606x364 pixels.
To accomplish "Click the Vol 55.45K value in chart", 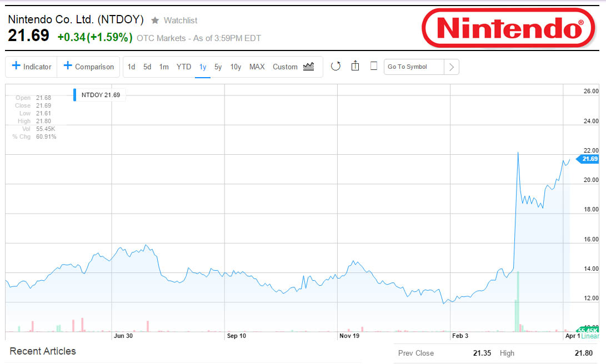I will pyautogui.click(x=46, y=129).
